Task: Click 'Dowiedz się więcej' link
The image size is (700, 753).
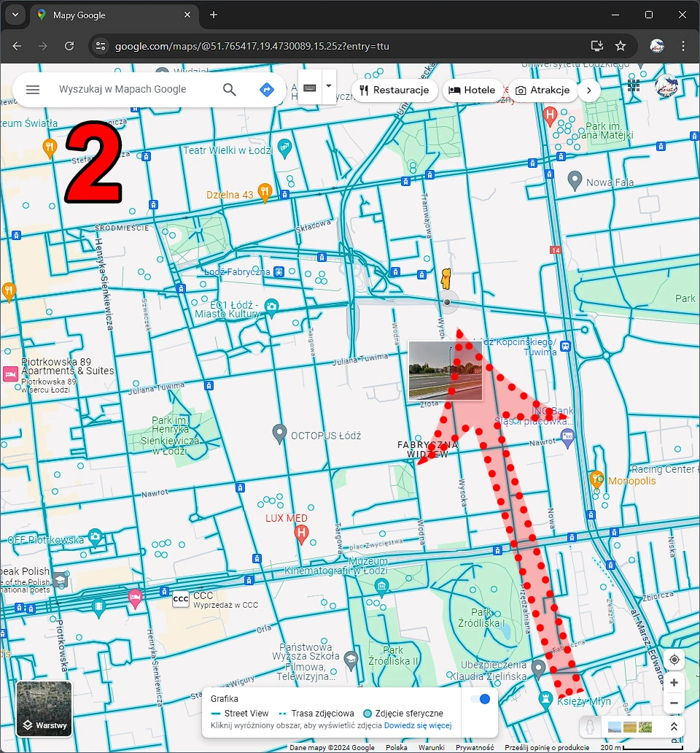Action: [418, 725]
